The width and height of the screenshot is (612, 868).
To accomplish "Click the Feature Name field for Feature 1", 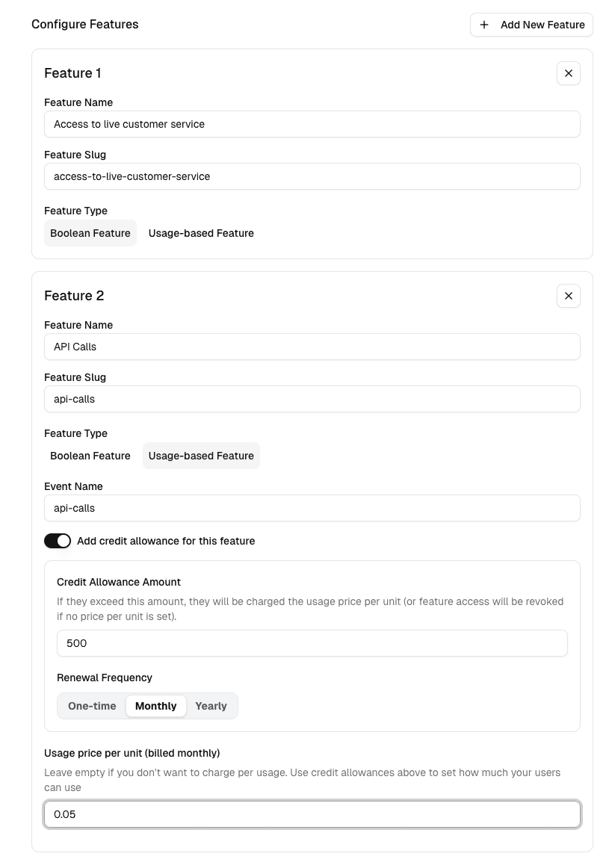I will tap(312, 124).
